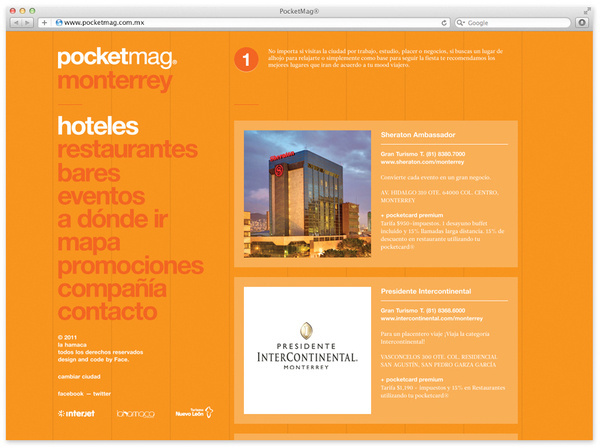
Task: Click the Presidente Intercontinental title
Action: [426, 292]
